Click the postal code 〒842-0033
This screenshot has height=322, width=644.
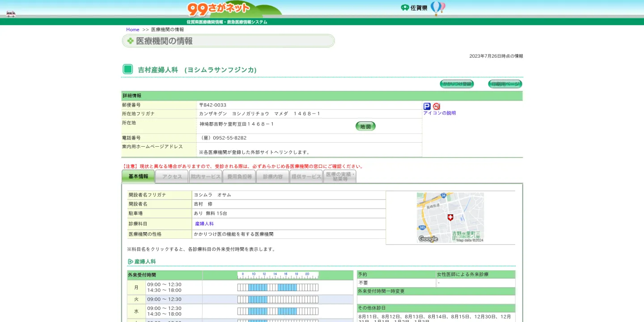tap(213, 105)
